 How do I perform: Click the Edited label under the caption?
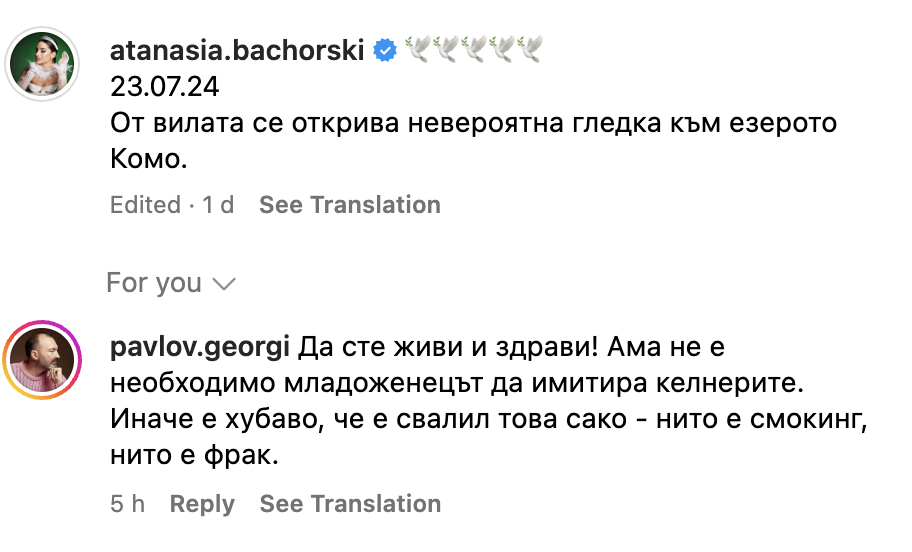[x=145, y=205]
